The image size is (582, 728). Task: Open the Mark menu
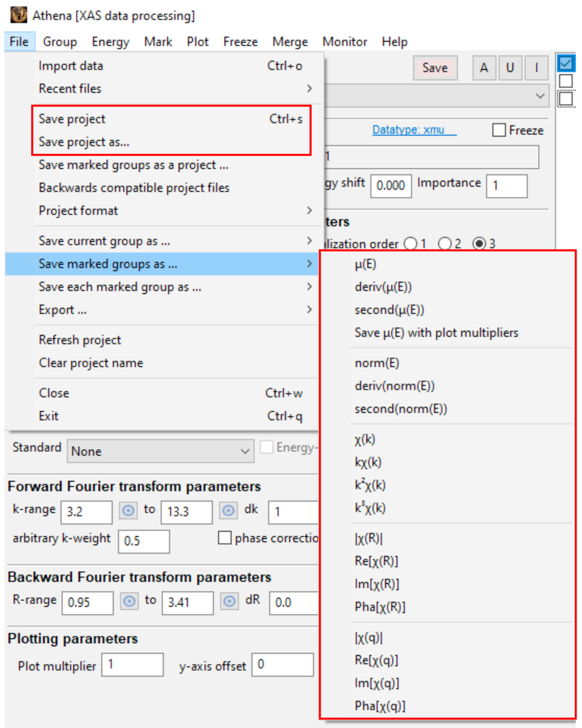click(158, 41)
